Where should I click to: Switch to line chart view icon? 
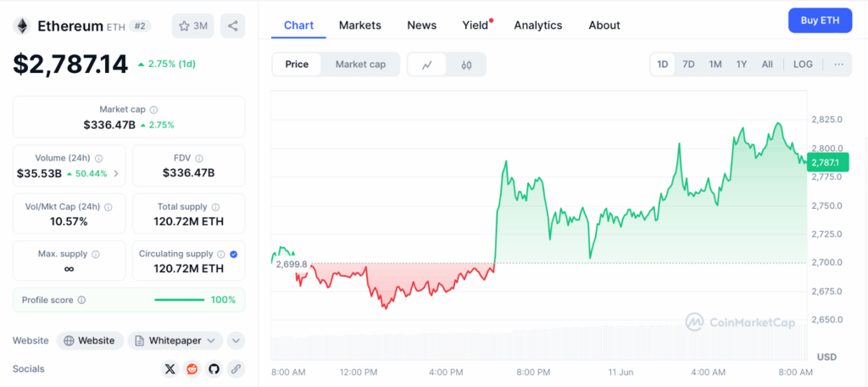427,64
